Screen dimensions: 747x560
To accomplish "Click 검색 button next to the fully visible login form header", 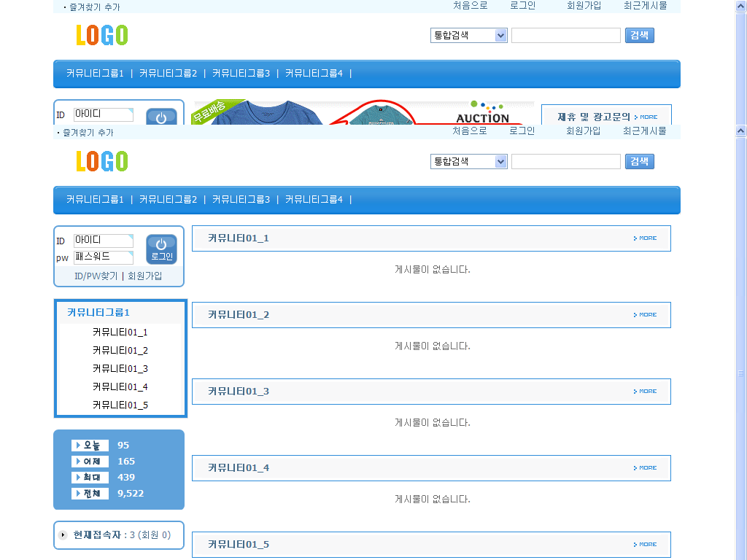I will [639, 161].
